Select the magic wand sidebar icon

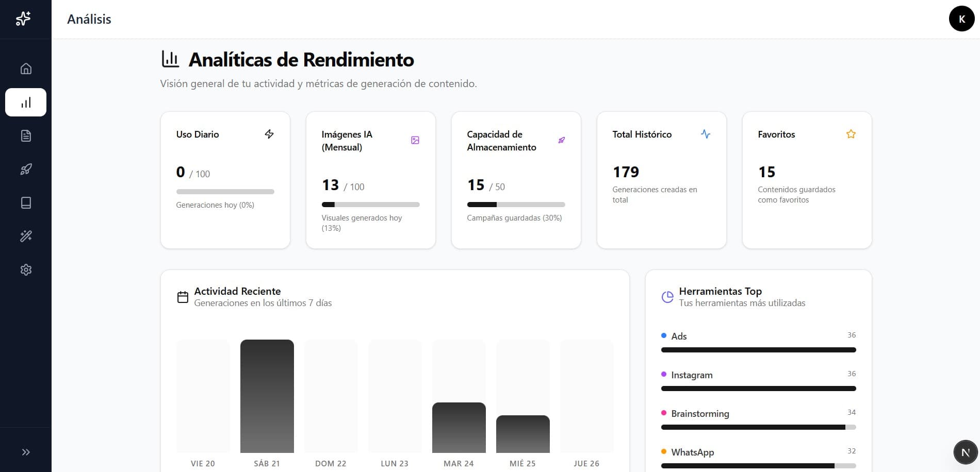26,237
